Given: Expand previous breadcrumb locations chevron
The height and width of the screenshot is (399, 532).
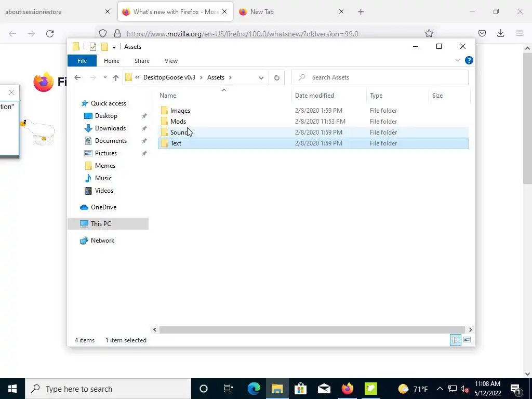Looking at the screenshot, I should 137,77.
